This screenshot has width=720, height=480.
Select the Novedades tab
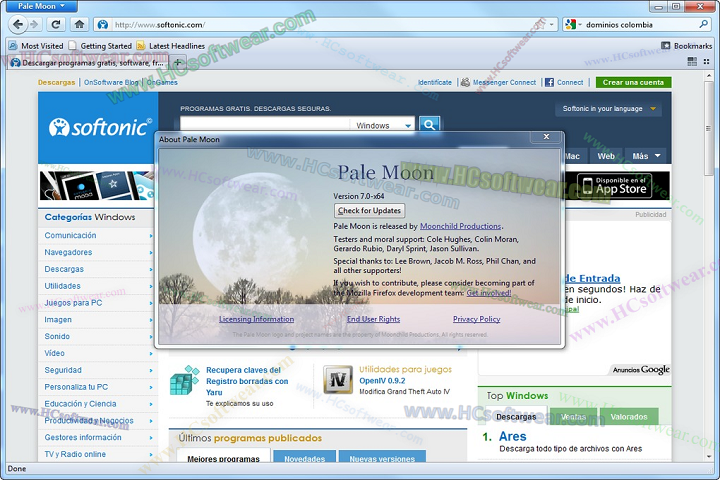coord(304,459)
